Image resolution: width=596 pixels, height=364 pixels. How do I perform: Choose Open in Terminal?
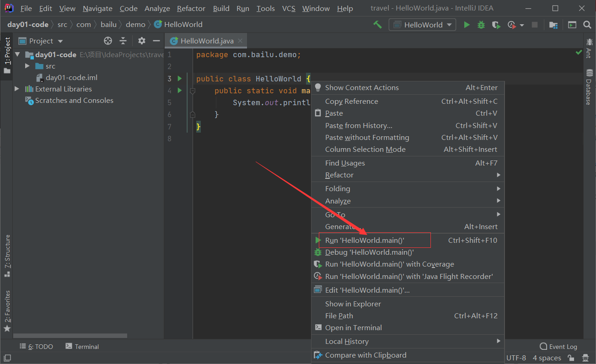click(408, 327)
